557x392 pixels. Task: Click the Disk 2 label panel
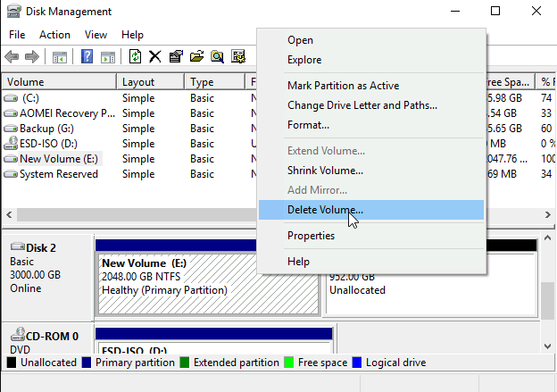coord(48,277)
